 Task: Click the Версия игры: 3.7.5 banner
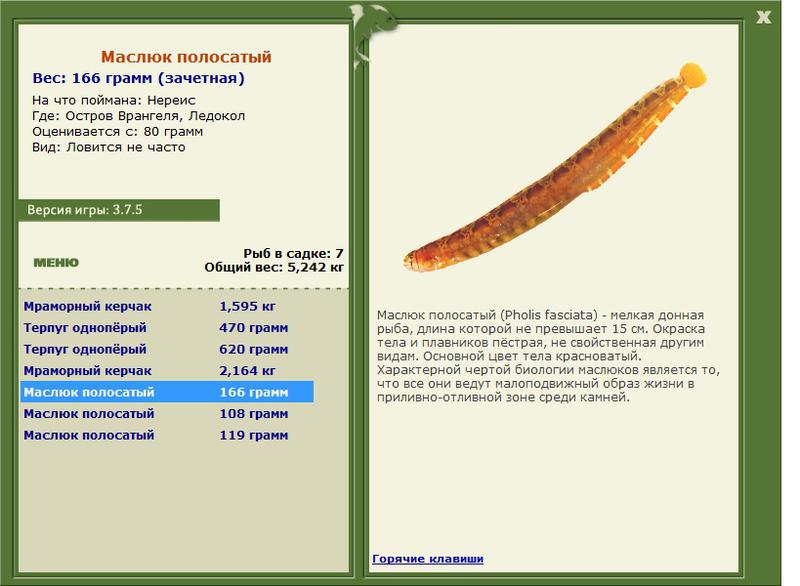119,210
